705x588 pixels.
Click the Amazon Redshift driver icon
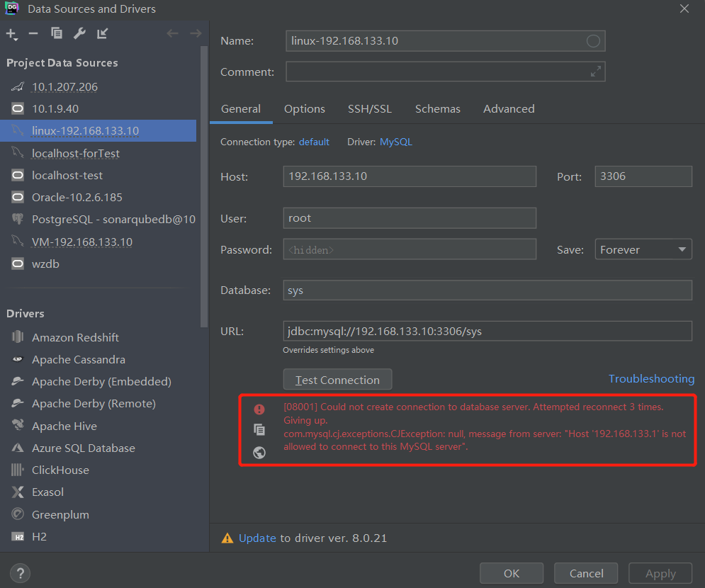(x=18, y=337)
